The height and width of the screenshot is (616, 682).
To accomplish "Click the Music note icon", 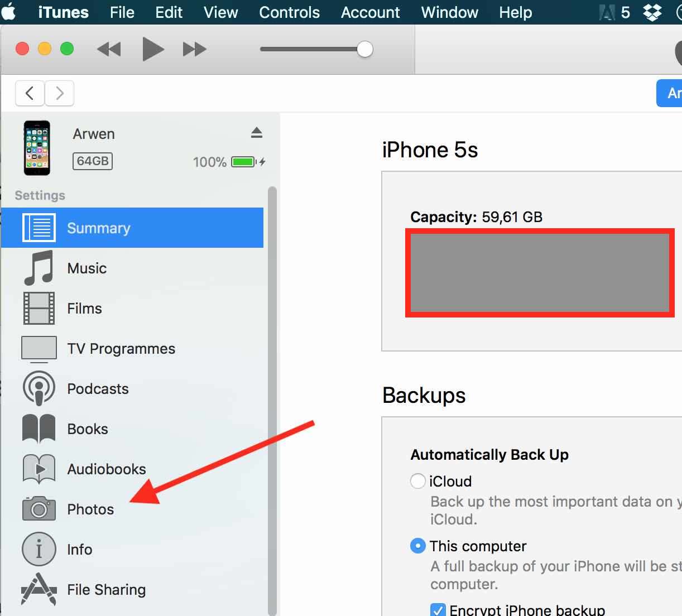I will point(39,268).
